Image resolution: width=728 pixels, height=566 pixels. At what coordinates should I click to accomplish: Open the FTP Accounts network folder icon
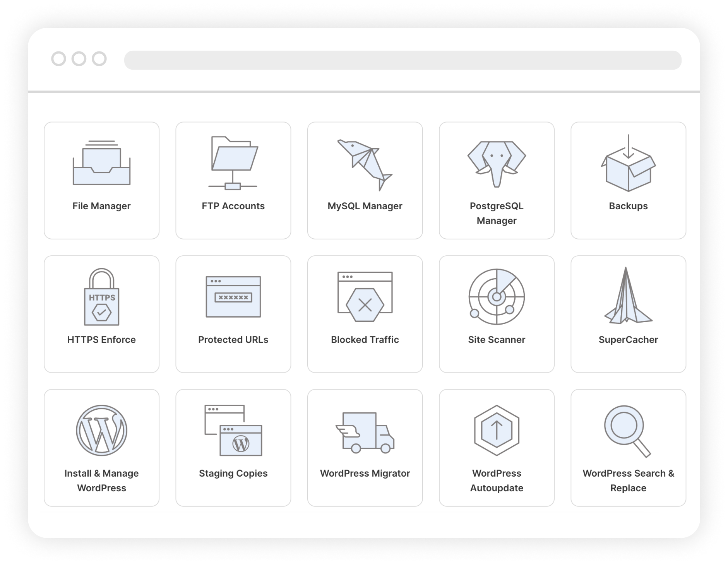(x=233, y=163)
